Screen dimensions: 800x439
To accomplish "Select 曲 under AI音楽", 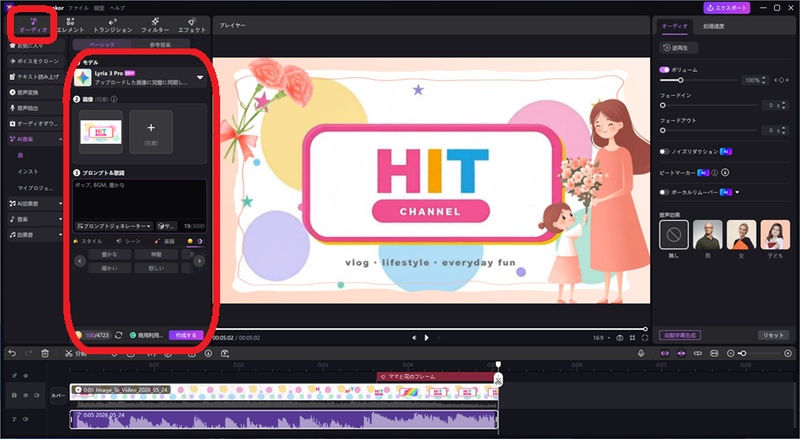I will coord(20,155).
